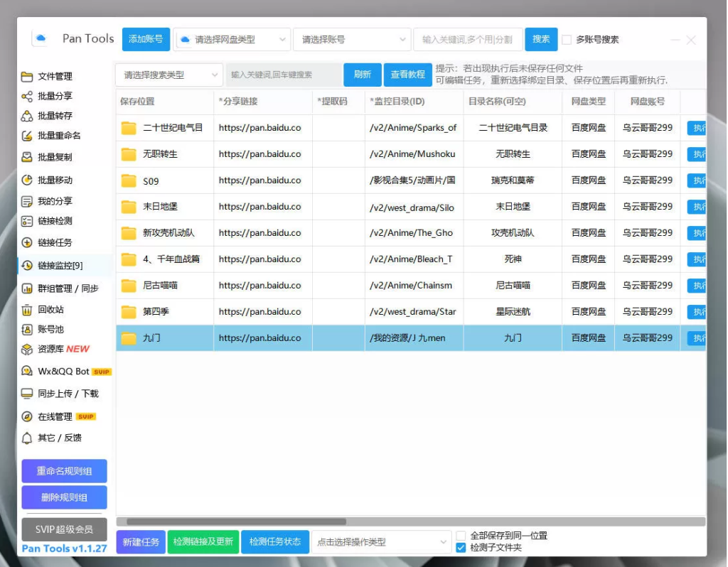728x567 pixels.
Task: Click the SVIP超级会员 button
Action: tap(64, 529)
